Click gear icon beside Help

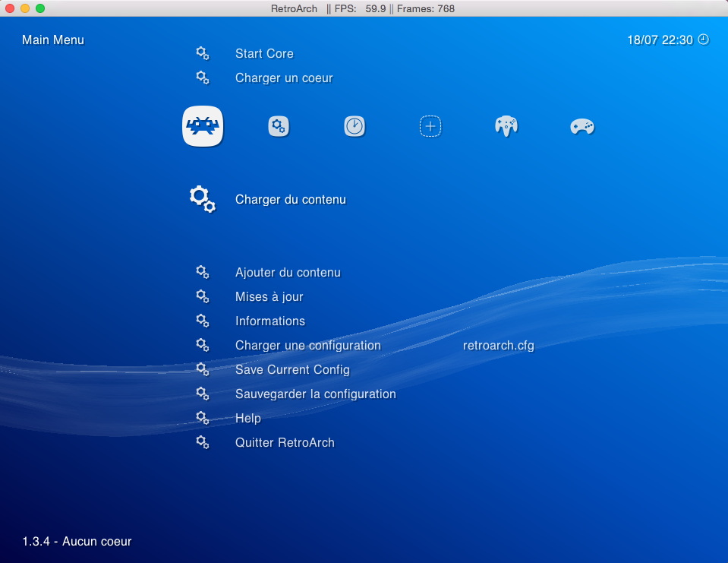click(x=203, y=418)
